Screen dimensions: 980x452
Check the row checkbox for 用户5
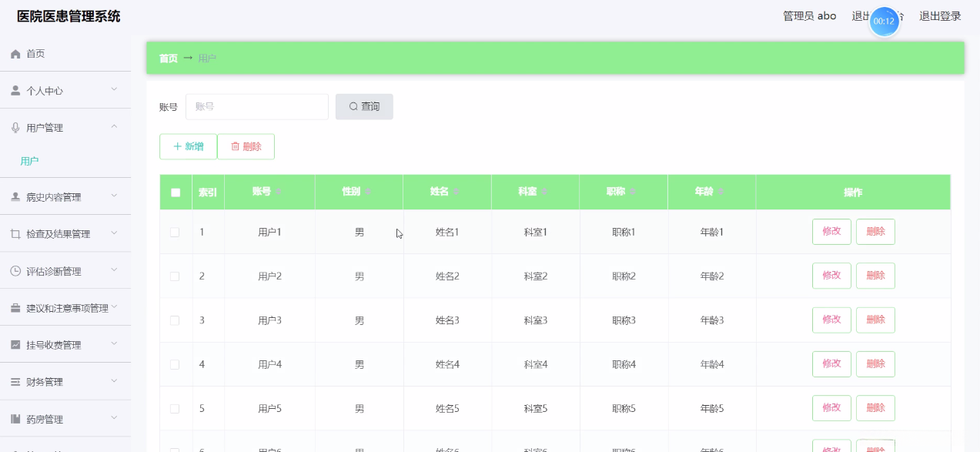(175, 408)
